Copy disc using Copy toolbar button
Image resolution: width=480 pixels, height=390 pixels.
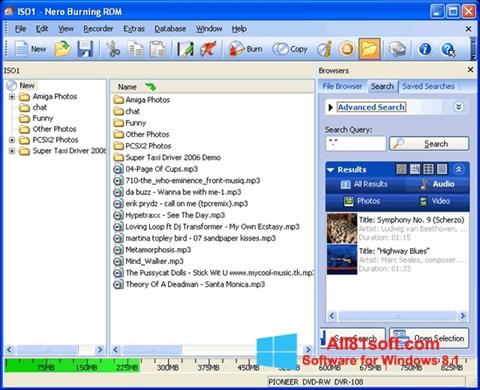(290, 49)
